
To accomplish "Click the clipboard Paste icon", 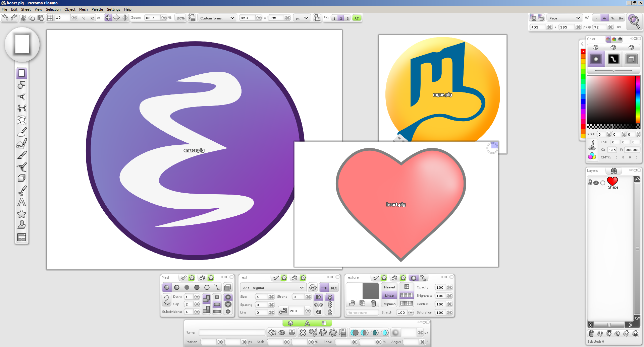I will click(x=41, y=18).
